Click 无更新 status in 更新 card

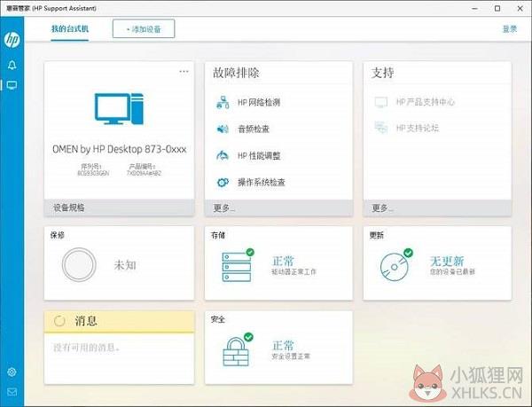click(447, 262)
